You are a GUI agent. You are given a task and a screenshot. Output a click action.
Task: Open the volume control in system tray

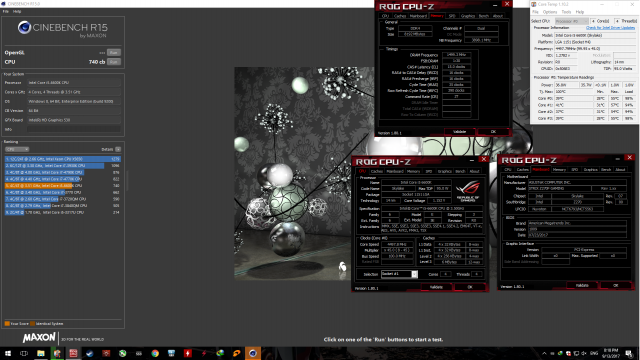[x=584, y=353]
